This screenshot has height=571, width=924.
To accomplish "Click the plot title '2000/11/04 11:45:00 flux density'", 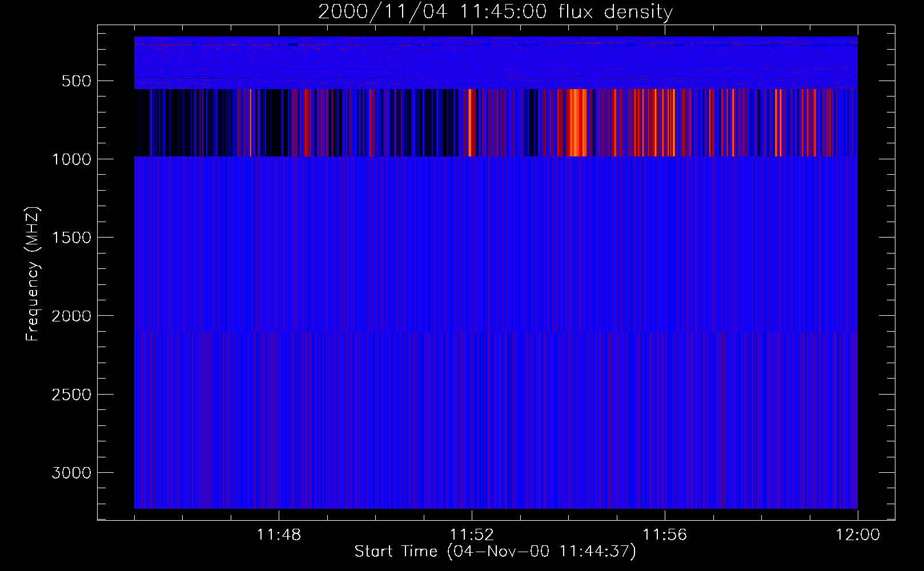I will 495,12.
